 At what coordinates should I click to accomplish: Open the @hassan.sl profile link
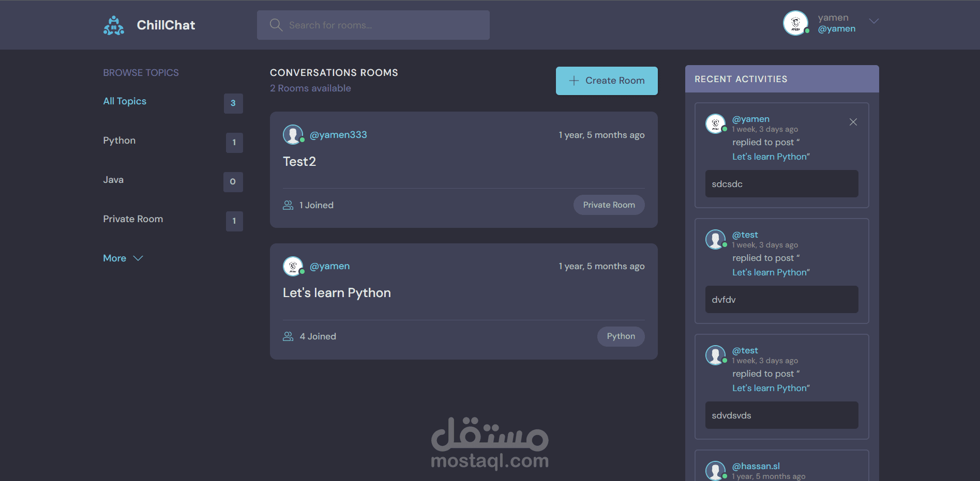pyautogui.click(x=756, y=467)
